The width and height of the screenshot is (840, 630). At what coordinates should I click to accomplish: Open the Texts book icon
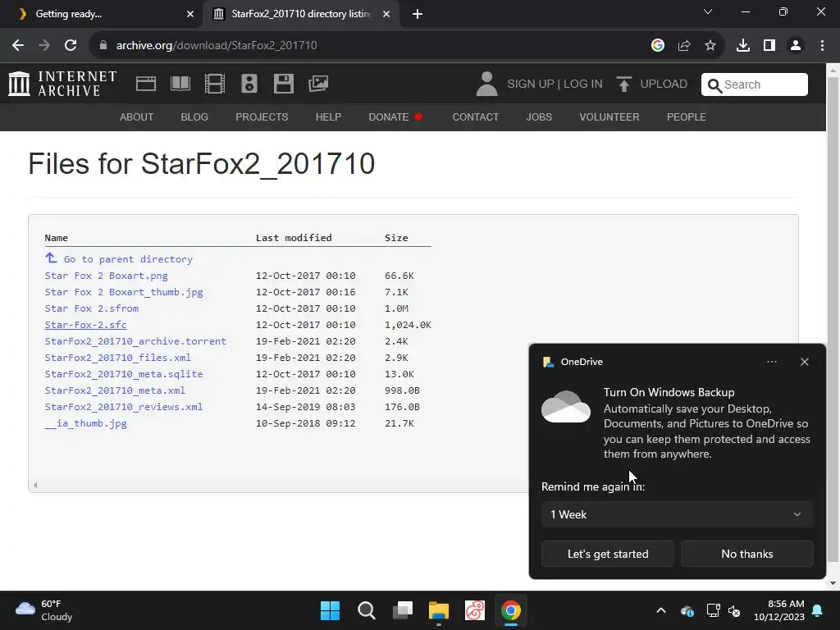pos(180,84)
